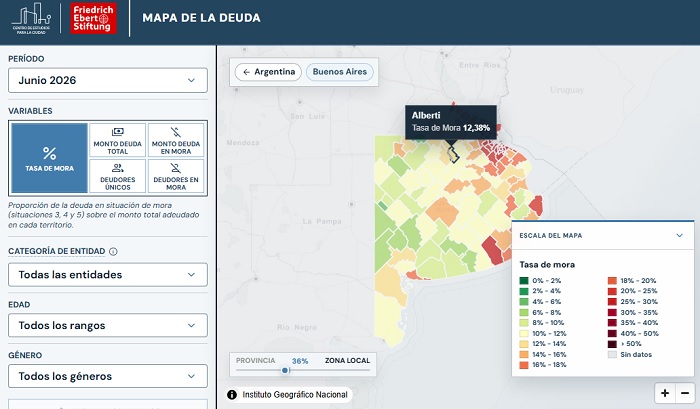The height and width of the screenshot is (409, 700).
Task: Zoom in with the plus button
Action: (x=665, y=393)
